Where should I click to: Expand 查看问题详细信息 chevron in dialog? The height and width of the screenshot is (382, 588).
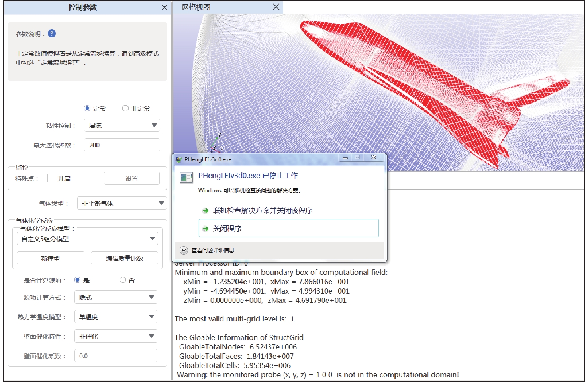[x=184, y=250]
